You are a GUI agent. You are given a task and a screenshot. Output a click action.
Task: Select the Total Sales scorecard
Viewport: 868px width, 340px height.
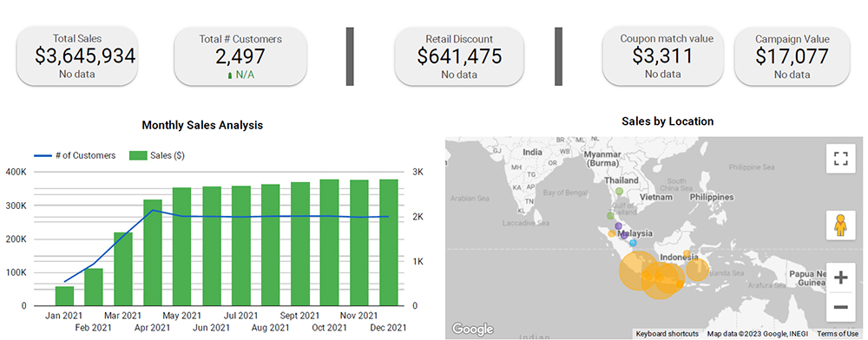click(77, 56)
